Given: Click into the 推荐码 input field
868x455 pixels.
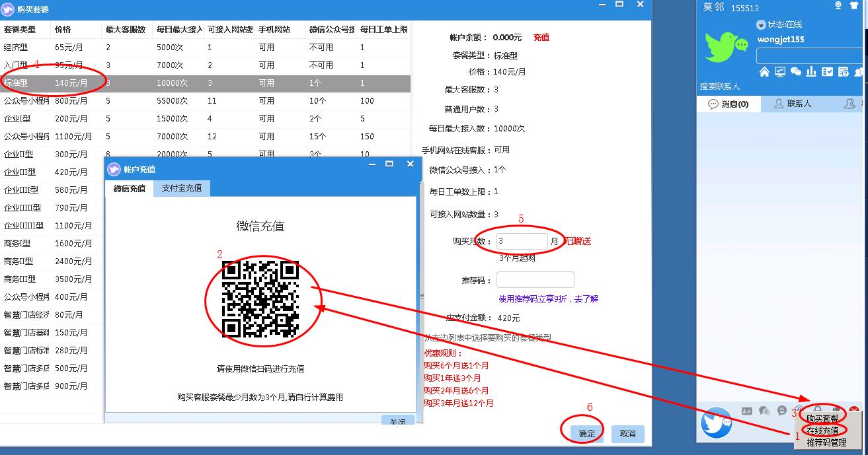Looking at the screenshot, I should click(x=535, y=280).
